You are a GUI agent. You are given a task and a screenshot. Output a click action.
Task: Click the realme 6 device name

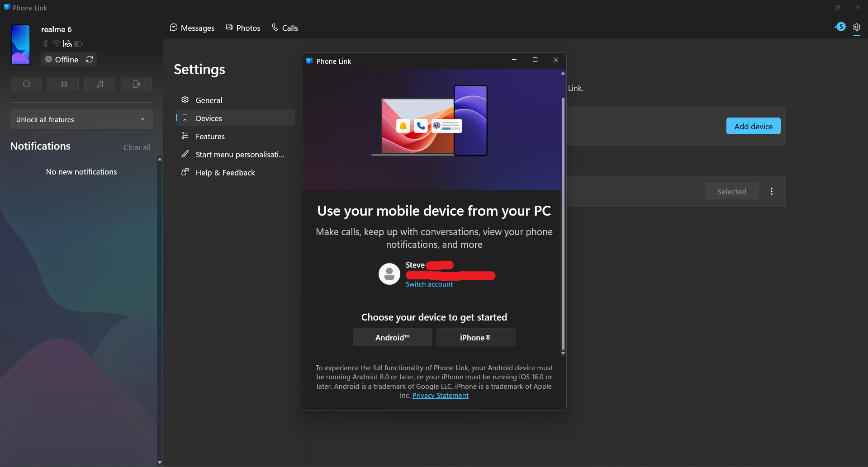57,29
